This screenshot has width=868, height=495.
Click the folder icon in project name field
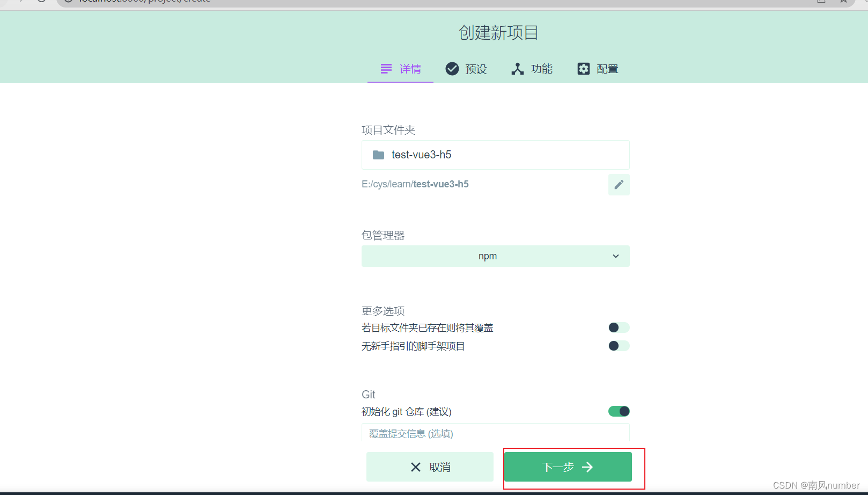pos(378,155)
